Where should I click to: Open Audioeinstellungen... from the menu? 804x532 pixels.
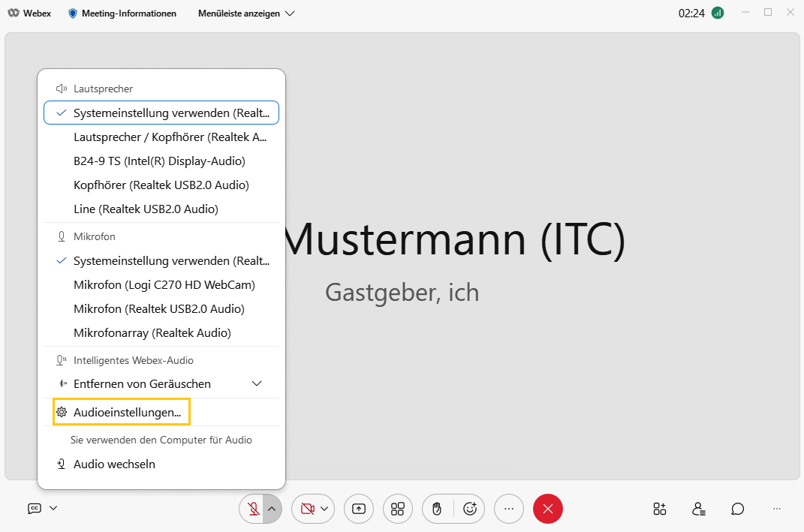click(127, 412)
